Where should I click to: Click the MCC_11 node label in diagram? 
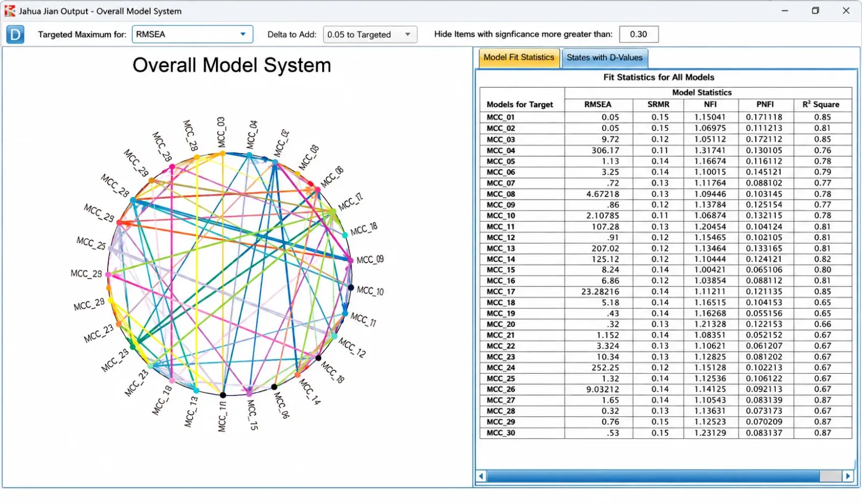(x=364, y=319)
